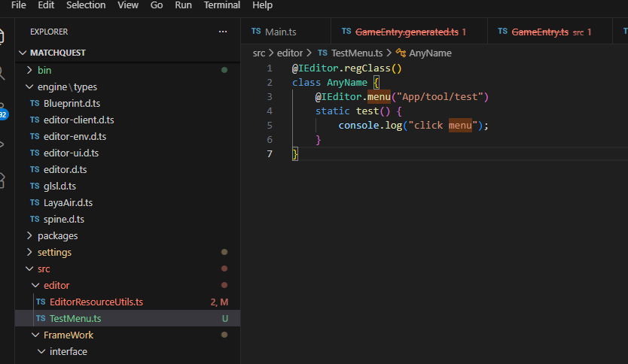This screenshot has width=628, height=364.
Task: Click the Explorer icon in activity bar
Action: coord(2,35)
